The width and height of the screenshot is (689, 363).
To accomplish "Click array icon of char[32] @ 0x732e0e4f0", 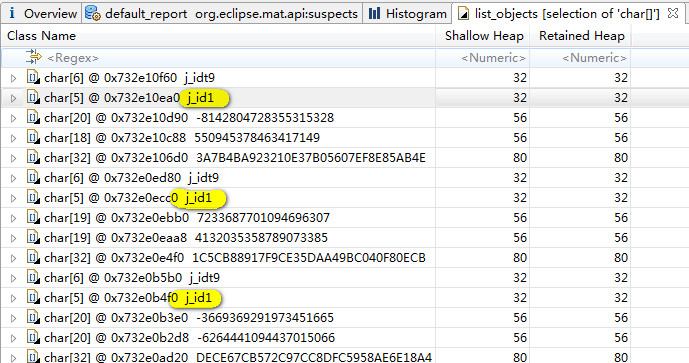I will pyautogui.click(x=33, y=257).
